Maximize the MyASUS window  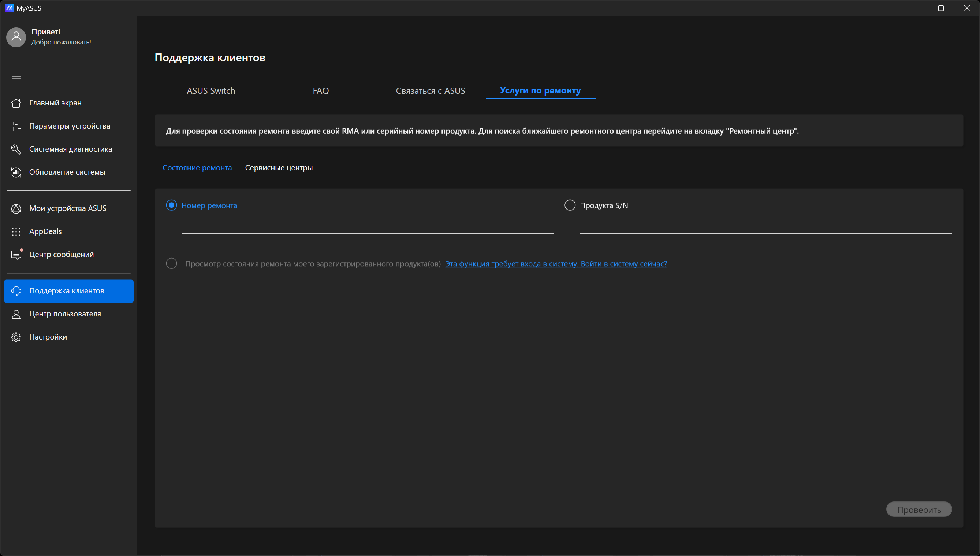[x=941, y=8]
